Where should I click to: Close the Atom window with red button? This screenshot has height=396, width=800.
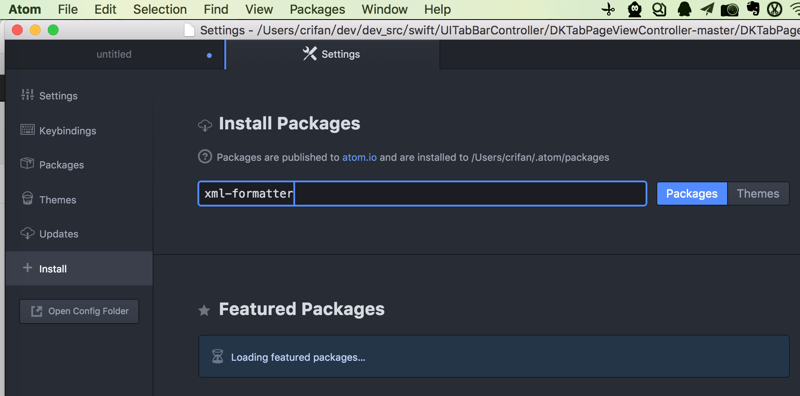click(17, 30)
